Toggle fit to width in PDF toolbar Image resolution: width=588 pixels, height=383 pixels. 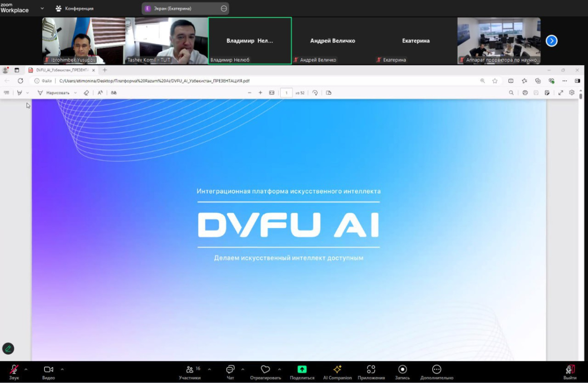pyautogui.click(x=271, y=93)
